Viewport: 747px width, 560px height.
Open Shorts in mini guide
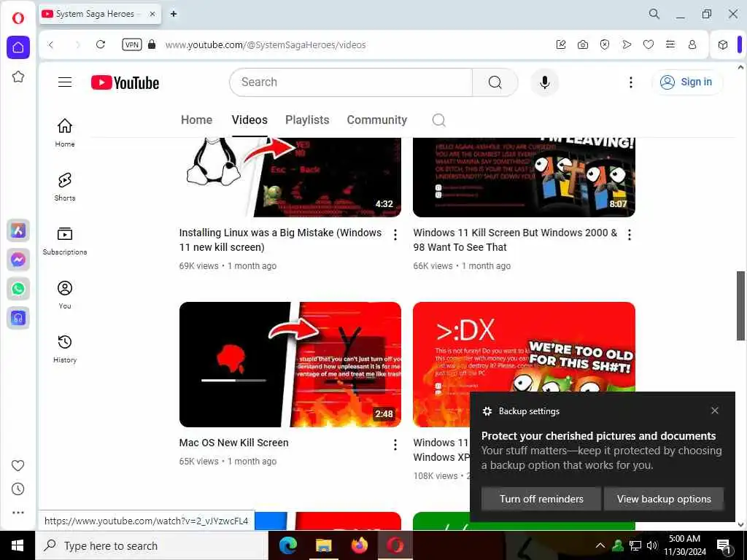65,187
